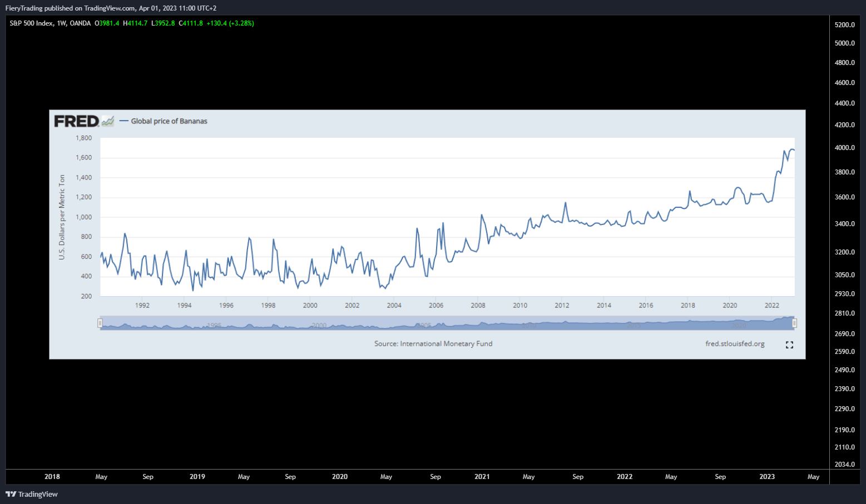866x504 pixels.
Task: Click the 1,800 FRED y-axis label
Action: coord(83,138)
